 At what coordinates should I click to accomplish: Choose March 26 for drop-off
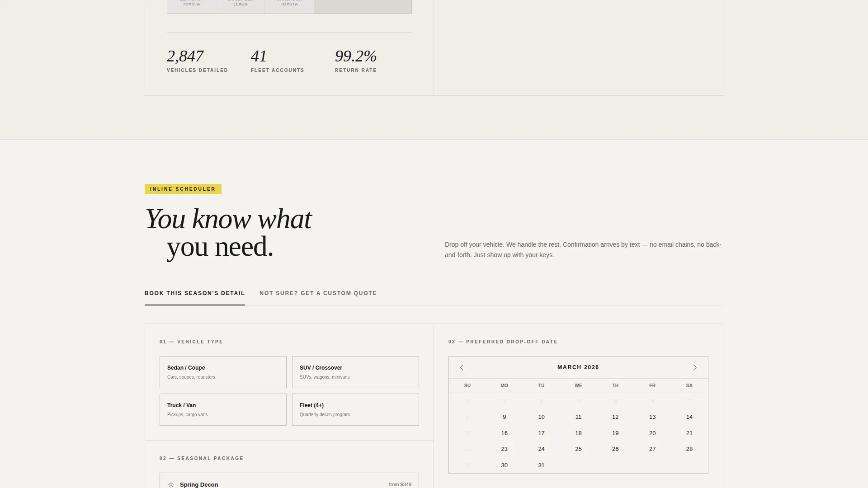click(x=615, y=449)
